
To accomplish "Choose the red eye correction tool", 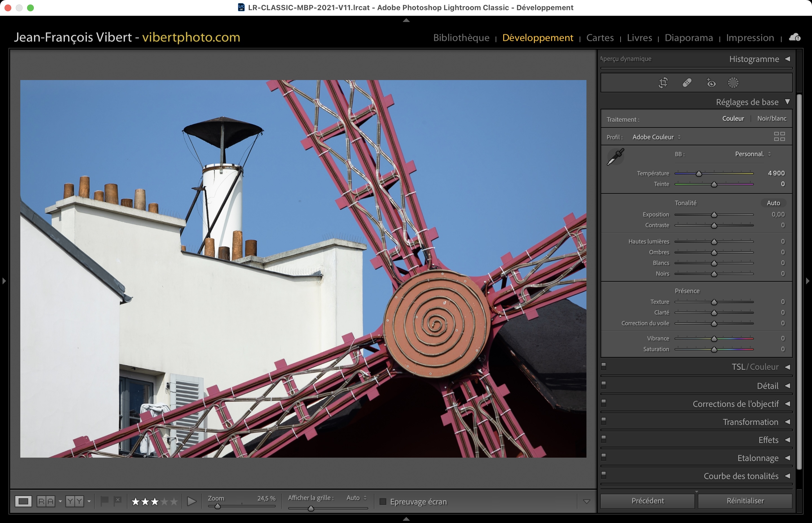I will tap(711, 83).
